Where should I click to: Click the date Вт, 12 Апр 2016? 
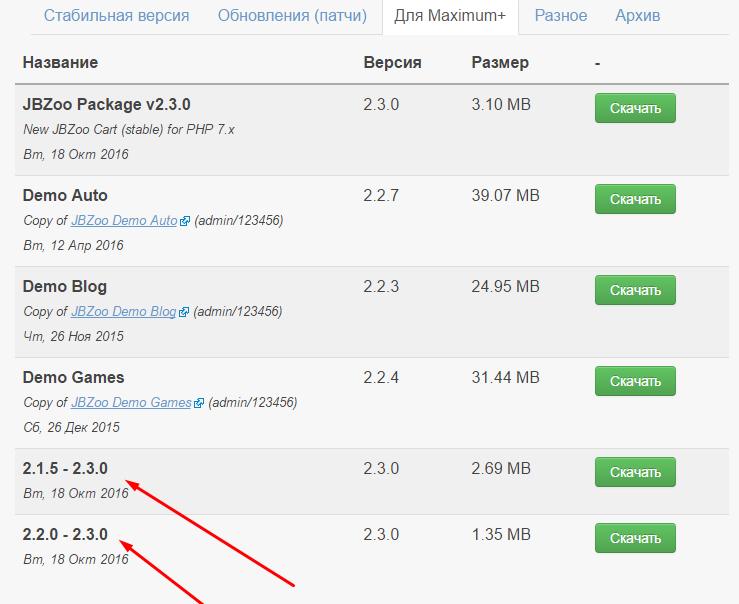[73, 245]
